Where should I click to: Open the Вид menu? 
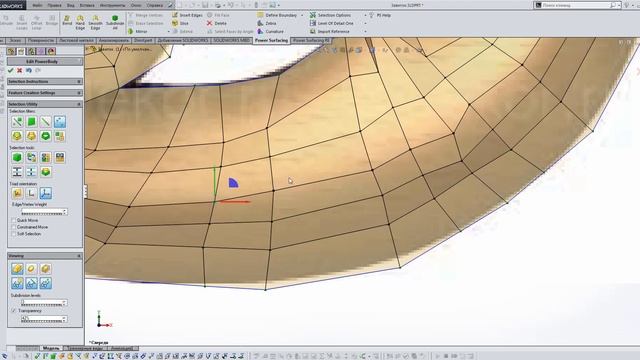pos(71,5)
